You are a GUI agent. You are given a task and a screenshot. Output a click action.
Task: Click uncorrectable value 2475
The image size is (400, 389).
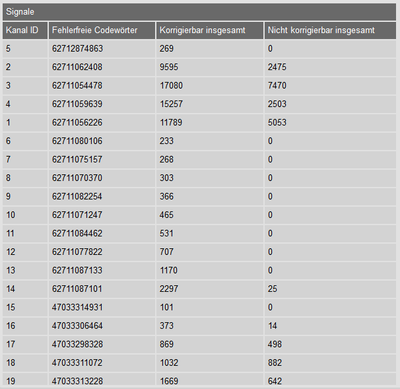(277, 67)
